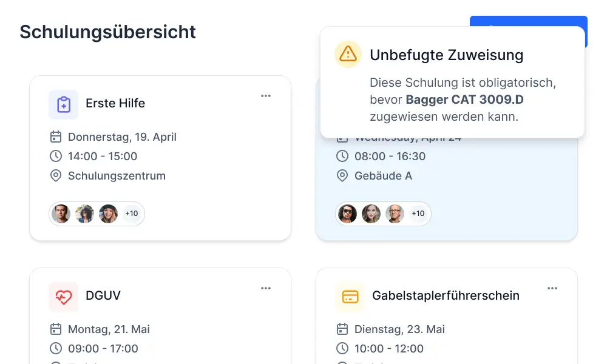The image size is (607, 364).
Task: Select the Erste Hilfe card title
Action: click(115, 103)
